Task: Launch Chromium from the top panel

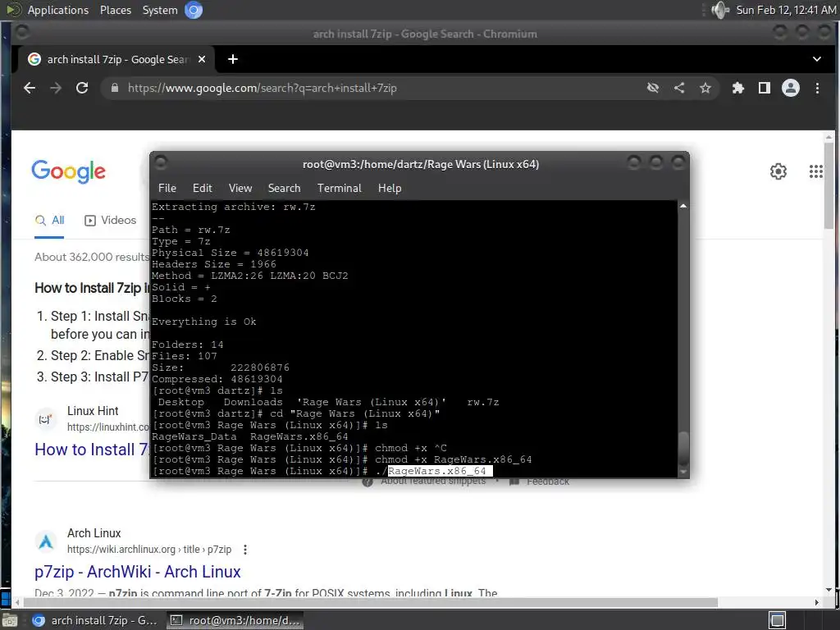Action: (194, 10)
